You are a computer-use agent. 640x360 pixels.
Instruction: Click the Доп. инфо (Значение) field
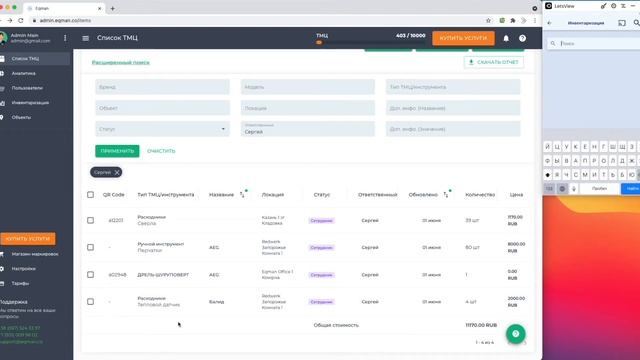tap(453, 129)
